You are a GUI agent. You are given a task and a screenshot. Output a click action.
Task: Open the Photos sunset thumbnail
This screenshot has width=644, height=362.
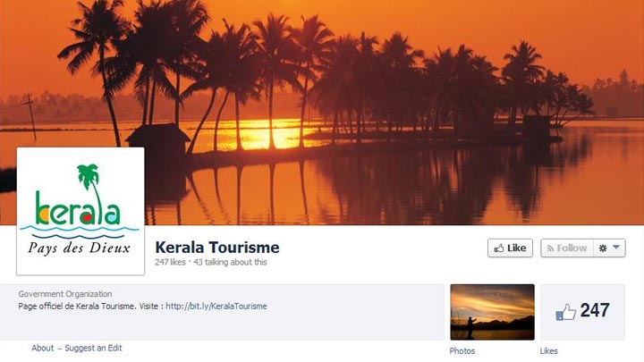point(493,312)
